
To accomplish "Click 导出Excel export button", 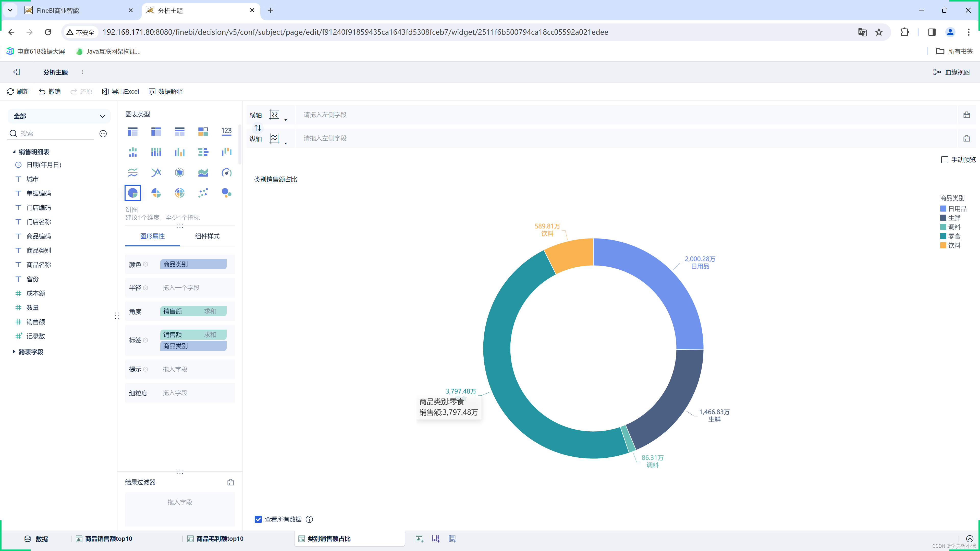I will coord(121,92).
